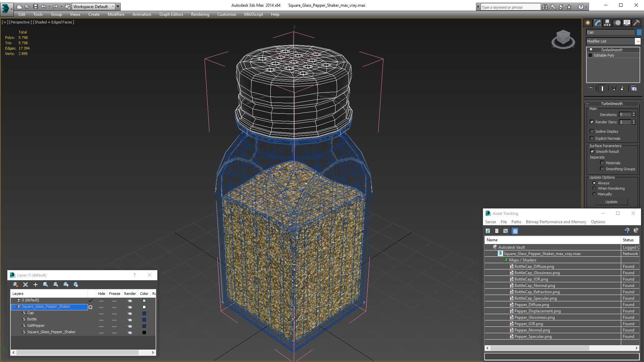Click Make Unique icon in modifier stack

click(614, 88)
